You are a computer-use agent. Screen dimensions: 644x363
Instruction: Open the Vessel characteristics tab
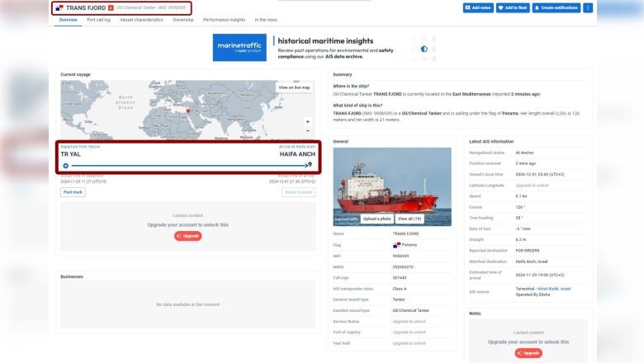tap(141, 20)
